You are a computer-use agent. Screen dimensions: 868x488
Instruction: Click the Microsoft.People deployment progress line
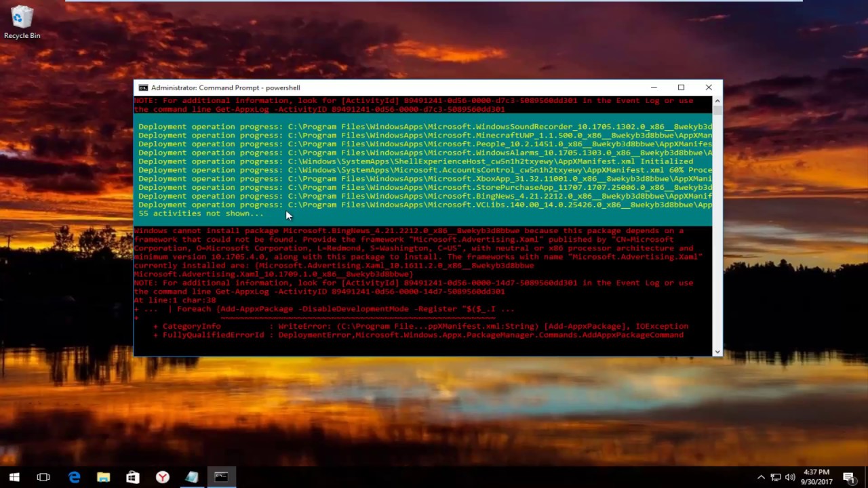click(x=425, y=144)
